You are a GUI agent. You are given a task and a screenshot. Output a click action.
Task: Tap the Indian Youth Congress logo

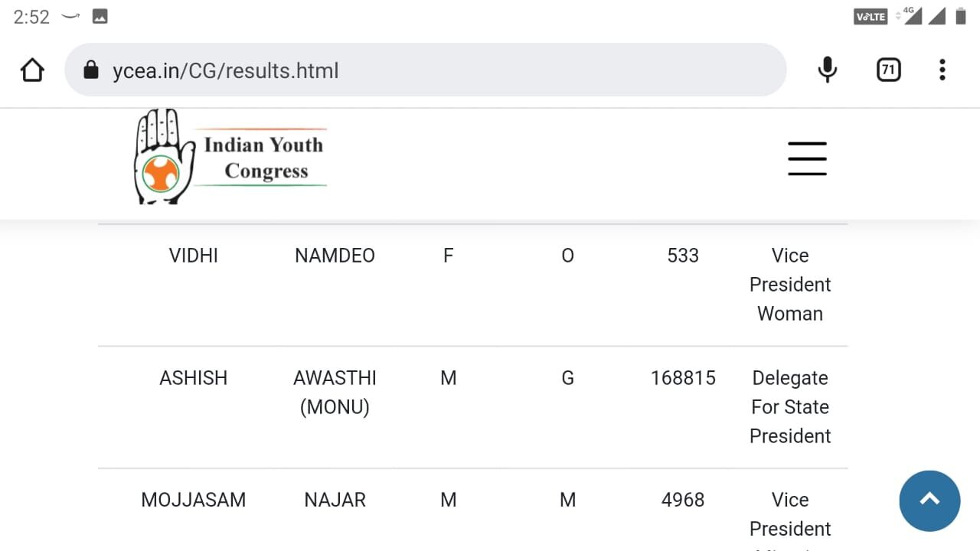(x=230, y=157)
